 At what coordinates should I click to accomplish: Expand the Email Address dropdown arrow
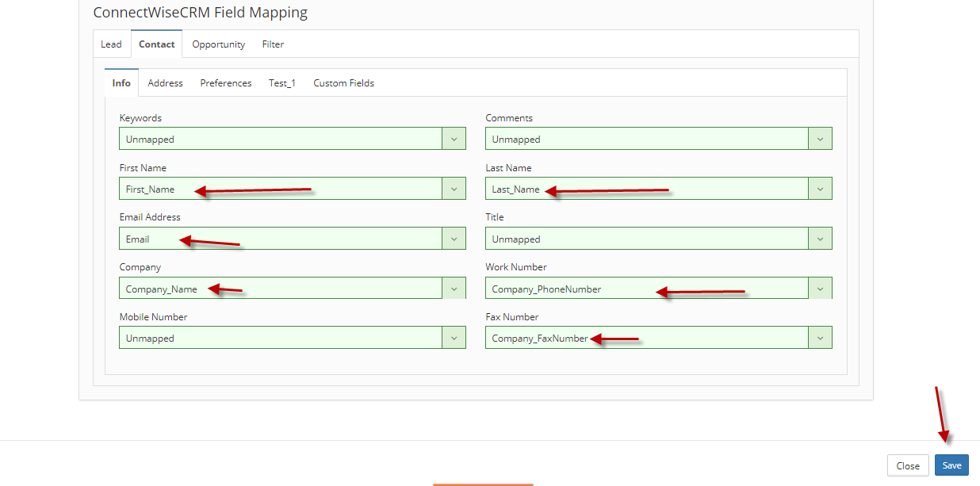pos(454,239)
